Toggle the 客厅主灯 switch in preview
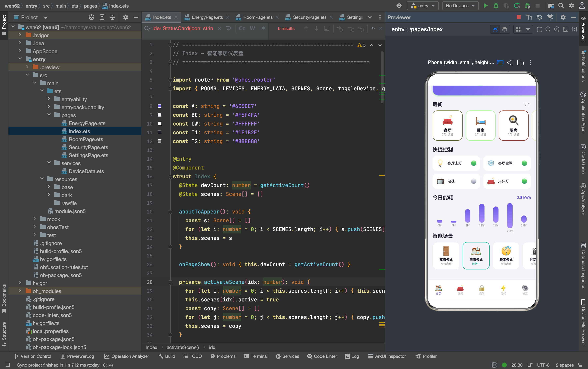 pos(473,163)
